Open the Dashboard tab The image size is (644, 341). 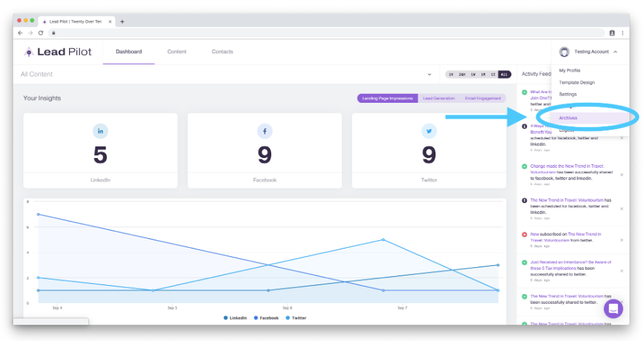click(x=128, y=52)
